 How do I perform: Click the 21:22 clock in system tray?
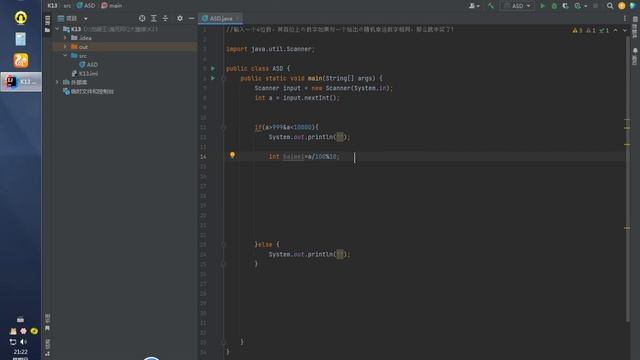click(x=20, y=351)
